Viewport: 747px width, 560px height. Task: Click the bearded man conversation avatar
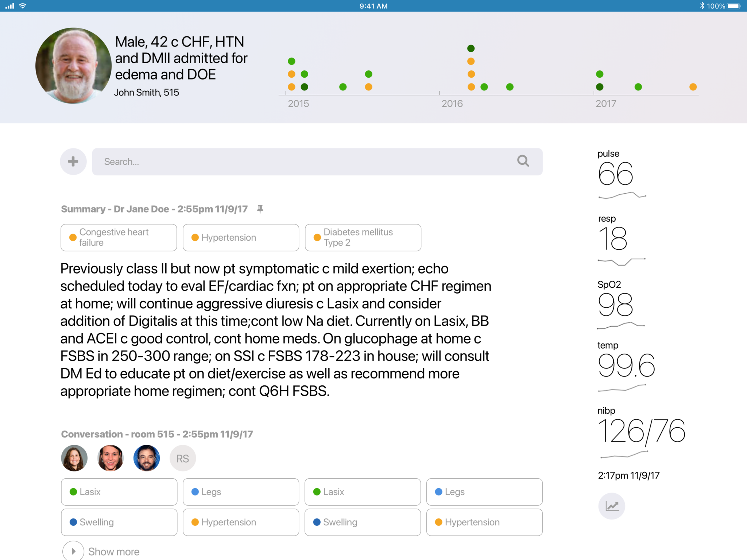[147, 458]
